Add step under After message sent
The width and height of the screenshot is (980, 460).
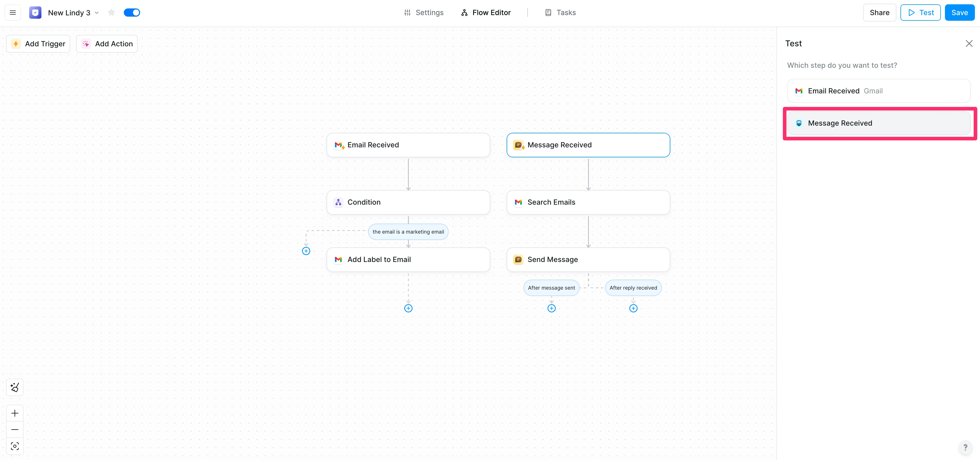pos(551,308)
